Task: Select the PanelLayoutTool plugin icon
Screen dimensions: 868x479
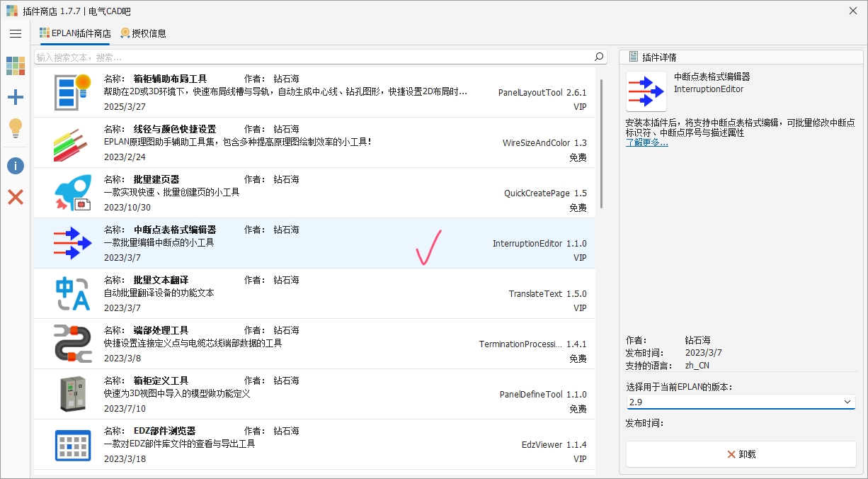Action: click(72, 92)
